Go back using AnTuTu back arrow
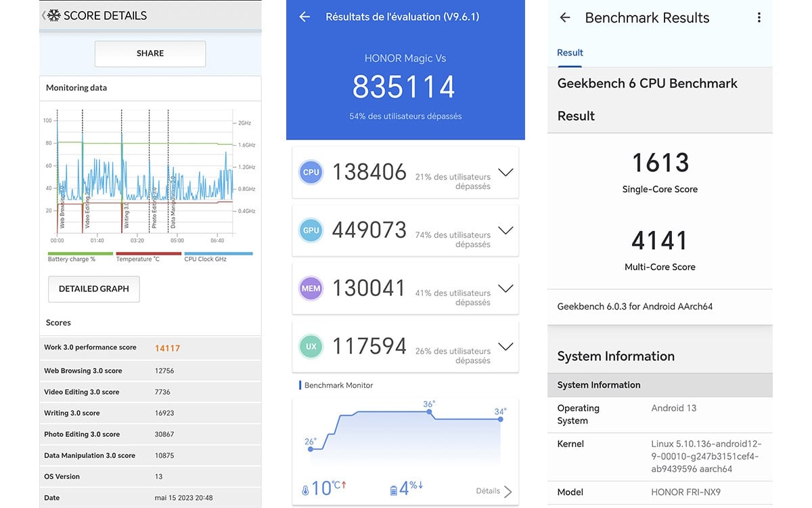Screen dimensions: 812x508 (304, 17)
